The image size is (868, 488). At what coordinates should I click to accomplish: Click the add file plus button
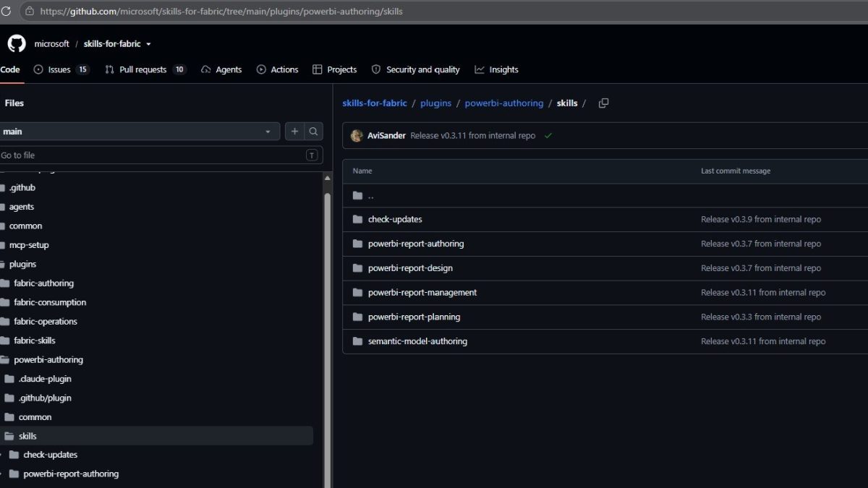[x=294, y=132]
